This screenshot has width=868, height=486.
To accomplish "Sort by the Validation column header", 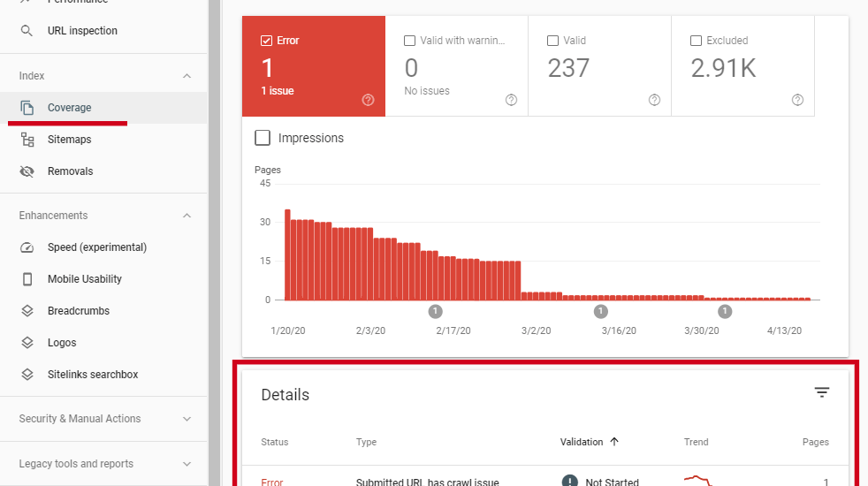I will [x=582, y=442].
